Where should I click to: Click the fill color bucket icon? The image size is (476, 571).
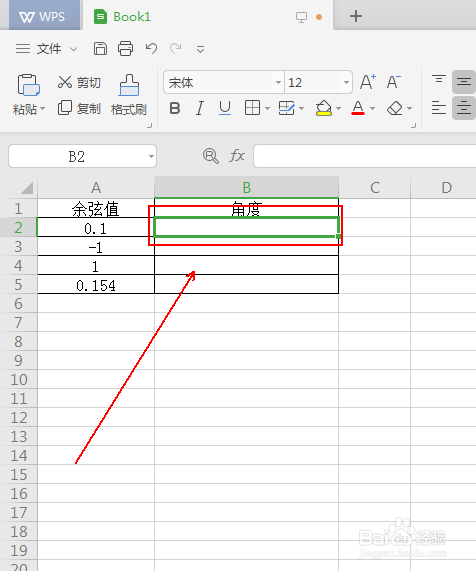(324, 108)
